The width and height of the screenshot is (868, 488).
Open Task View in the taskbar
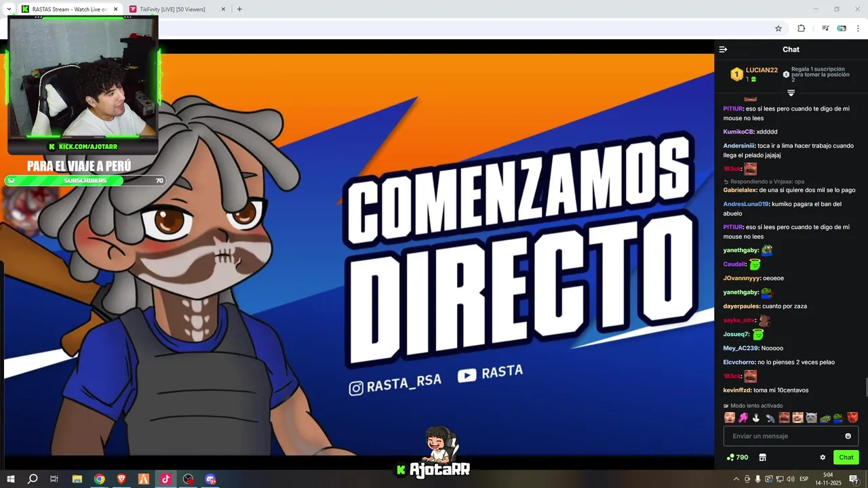pyautogui.click(x=54, y=479)
